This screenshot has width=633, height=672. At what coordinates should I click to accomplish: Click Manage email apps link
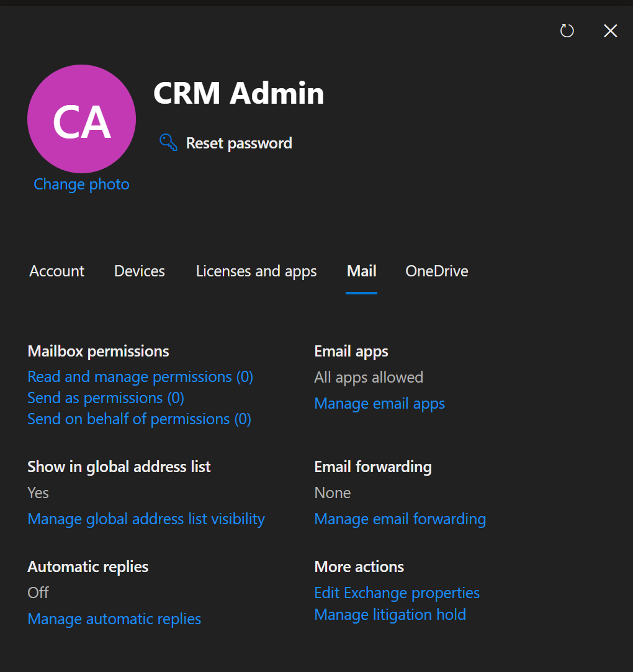[379, 404]
